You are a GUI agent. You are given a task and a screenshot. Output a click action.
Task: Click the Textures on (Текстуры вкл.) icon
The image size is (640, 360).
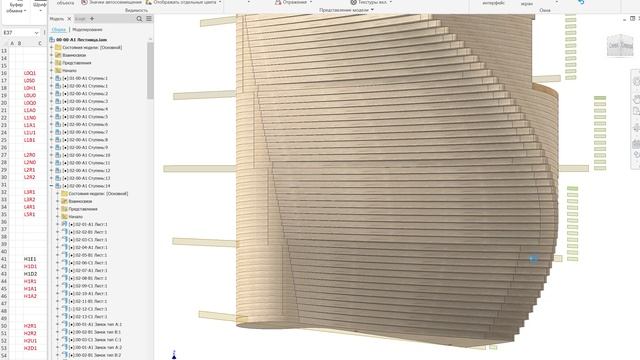click(x=353, y=2)
